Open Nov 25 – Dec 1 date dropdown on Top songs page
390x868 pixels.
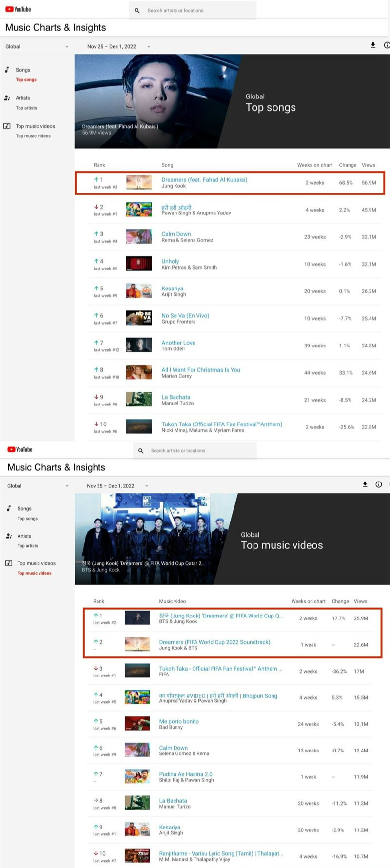[x=118, y=47]
